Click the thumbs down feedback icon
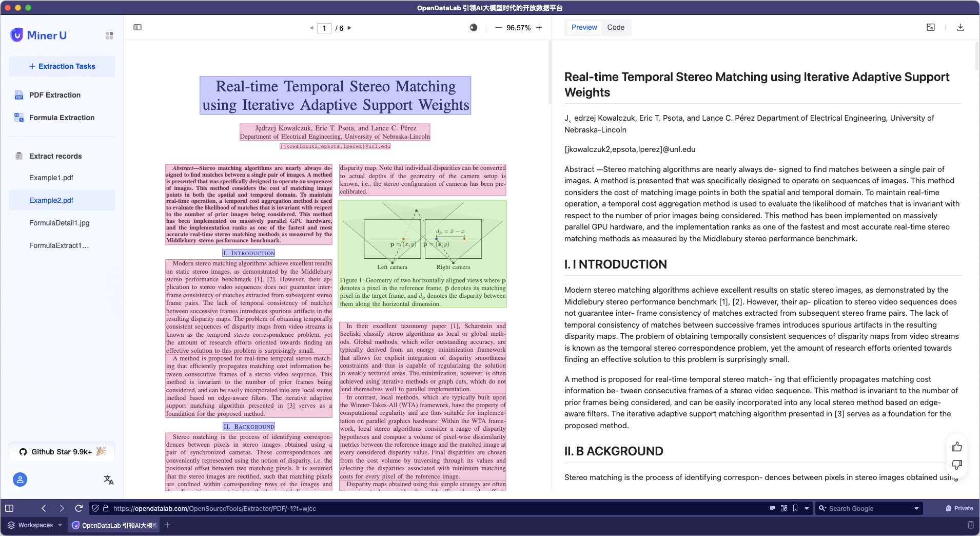 957,465
